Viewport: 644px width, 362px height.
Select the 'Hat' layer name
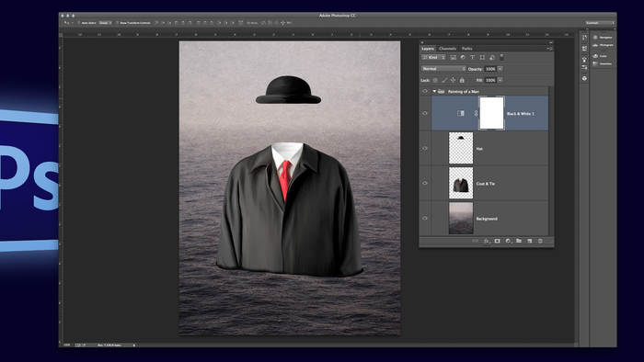(x=479, y=149)
